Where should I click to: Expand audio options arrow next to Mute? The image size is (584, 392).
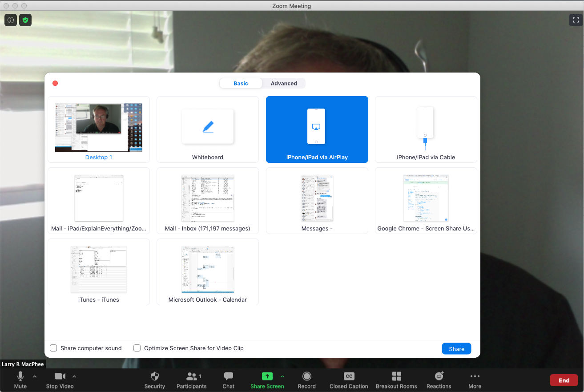pos(35,376)
